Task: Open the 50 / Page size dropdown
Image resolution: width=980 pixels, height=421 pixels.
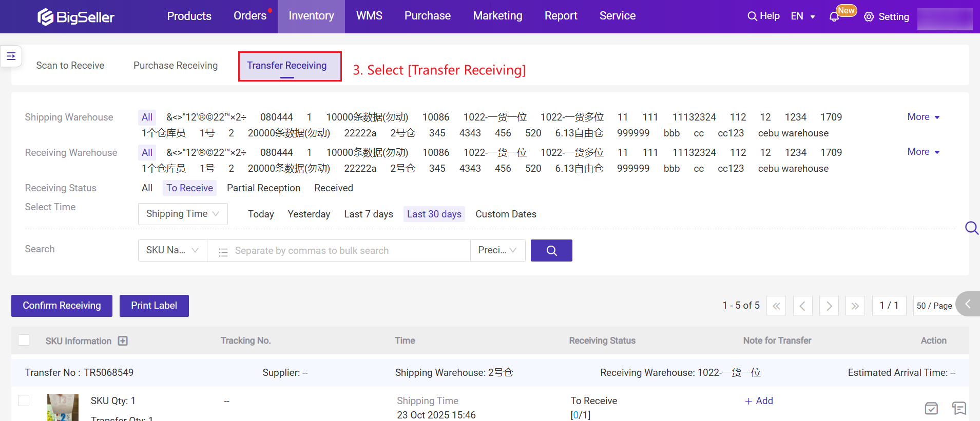Action: [x=934, y=306]
